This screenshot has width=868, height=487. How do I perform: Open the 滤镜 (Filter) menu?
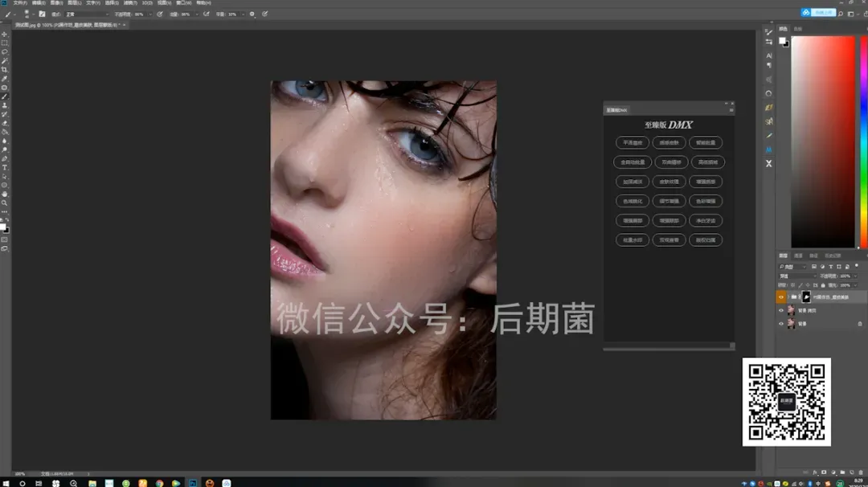(x=130, y=2)
